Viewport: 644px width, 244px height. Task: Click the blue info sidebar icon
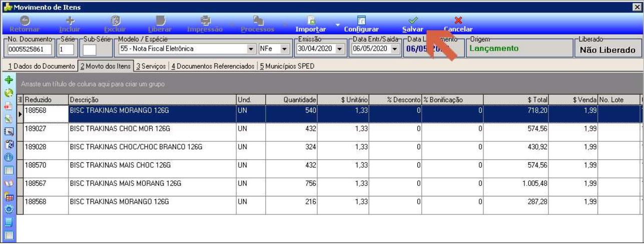(9, 157)
